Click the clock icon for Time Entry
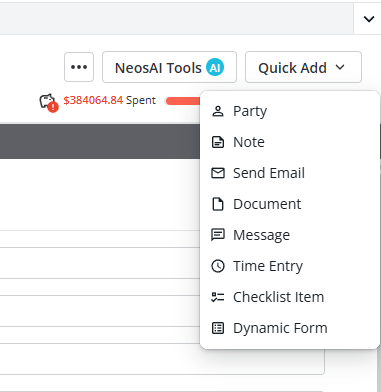 (x=218, y=266)
